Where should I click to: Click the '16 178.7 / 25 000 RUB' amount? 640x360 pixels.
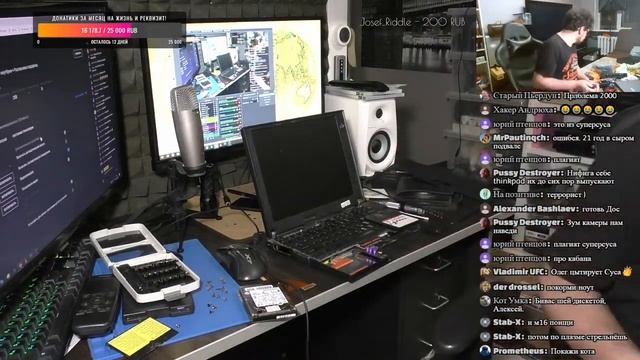[x=109, y=31]
